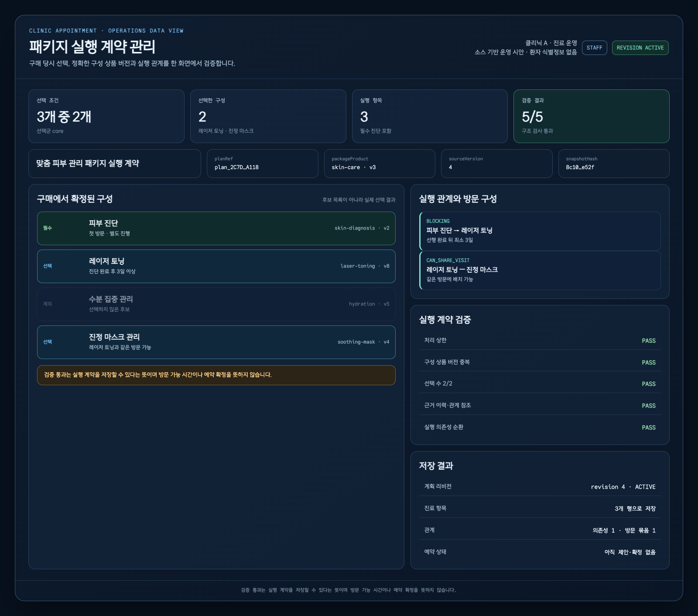Click the laser-toning · v8 version tag
Screen dimensions: 698x616
(365, 266)
